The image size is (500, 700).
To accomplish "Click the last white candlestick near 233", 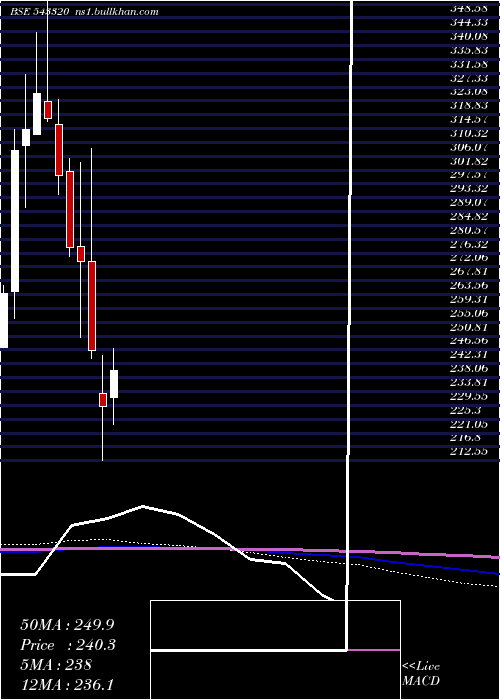I will (114, 384).
